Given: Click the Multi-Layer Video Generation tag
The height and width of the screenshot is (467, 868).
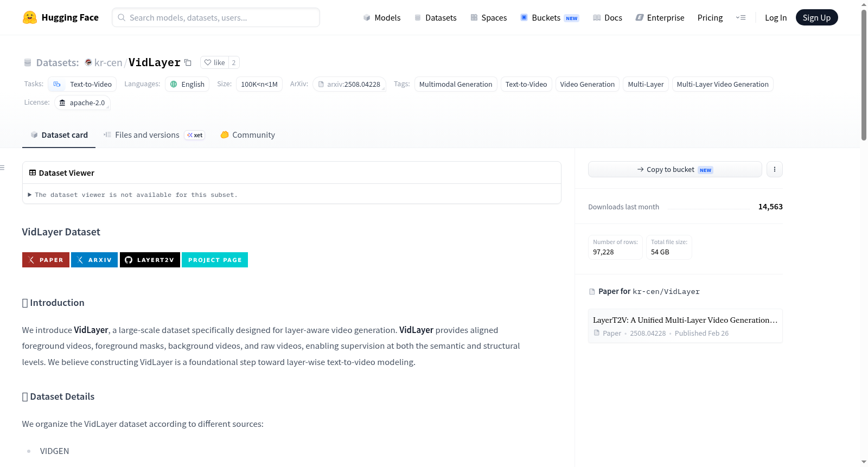Looking at the screenshot, I should tap(723, 84).
